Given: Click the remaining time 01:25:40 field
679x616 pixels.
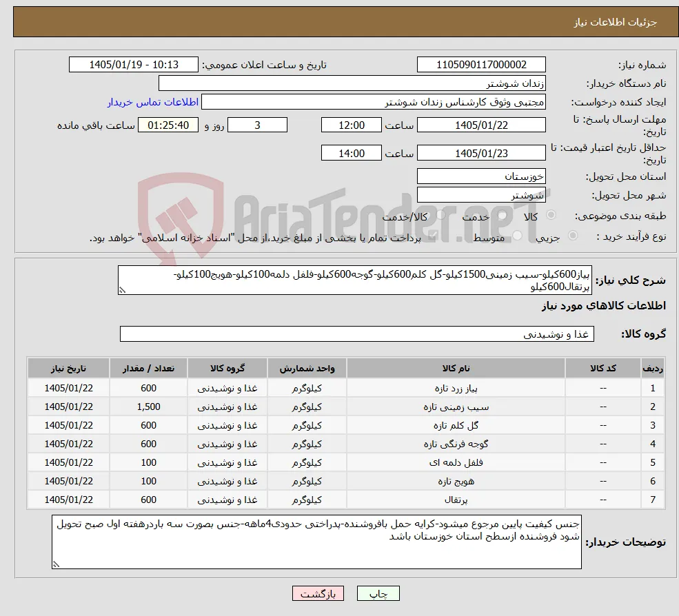Looking at the screenshot, I should tap(168, 125).
